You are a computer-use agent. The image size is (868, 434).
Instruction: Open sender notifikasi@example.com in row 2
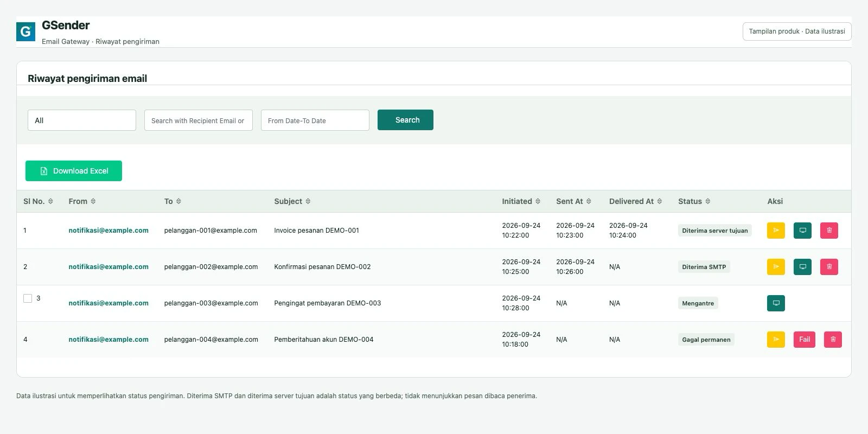click(108, 267)
